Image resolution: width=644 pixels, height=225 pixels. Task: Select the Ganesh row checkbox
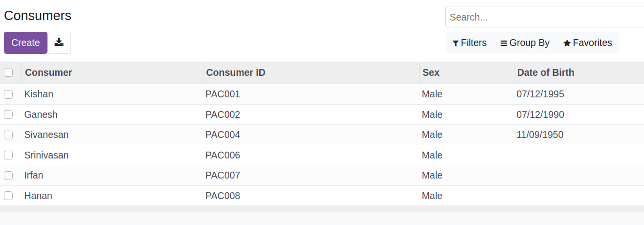pos(8,114)
